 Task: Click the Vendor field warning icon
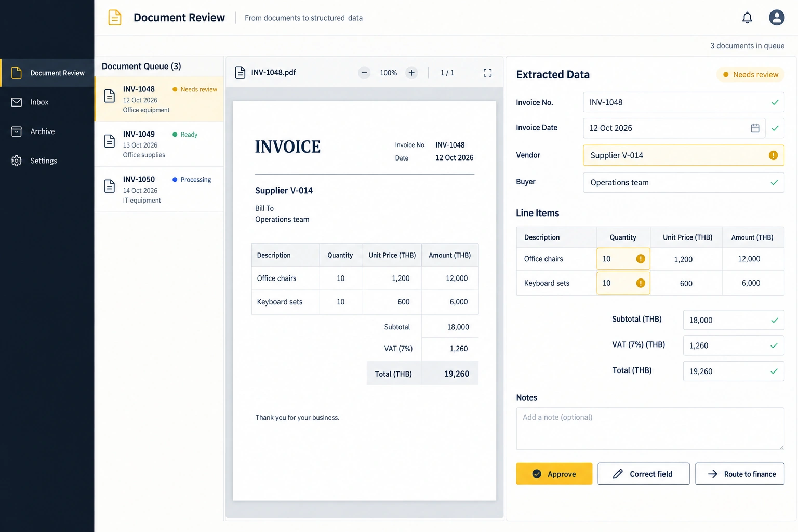pyautogui.click(x=773, y=155)
